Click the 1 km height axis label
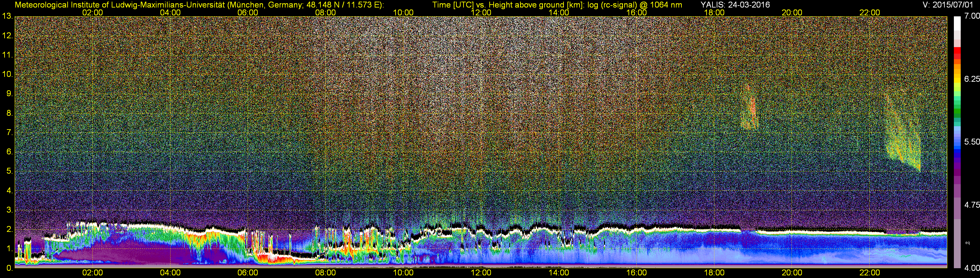 pyautogui.click(x=9, y=249)
